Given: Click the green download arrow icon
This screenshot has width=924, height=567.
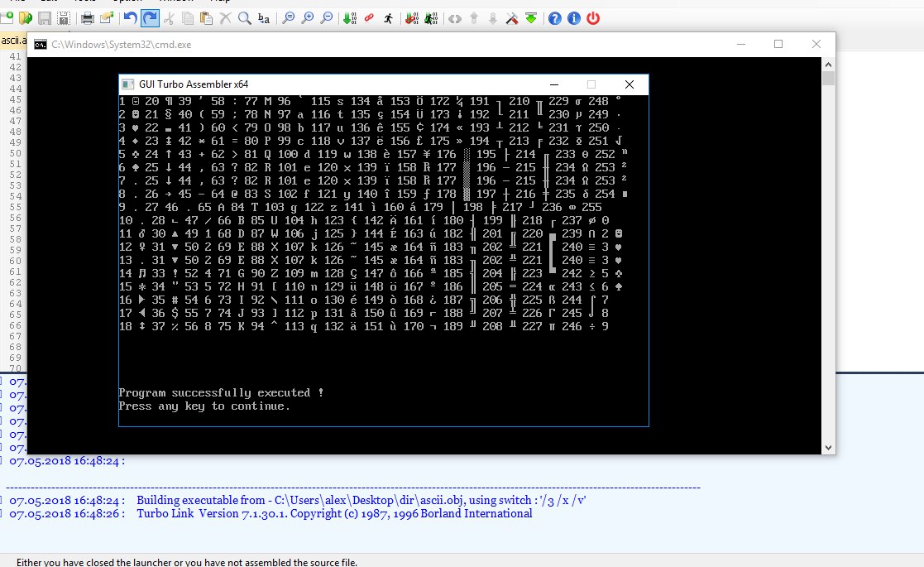Looking at the screenshot, I should 531,18.
